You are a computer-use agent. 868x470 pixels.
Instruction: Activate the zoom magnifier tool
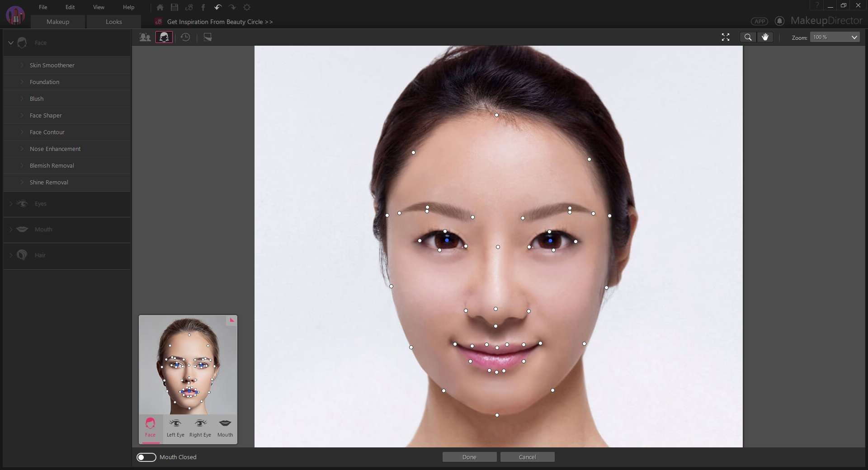[748, 37]
